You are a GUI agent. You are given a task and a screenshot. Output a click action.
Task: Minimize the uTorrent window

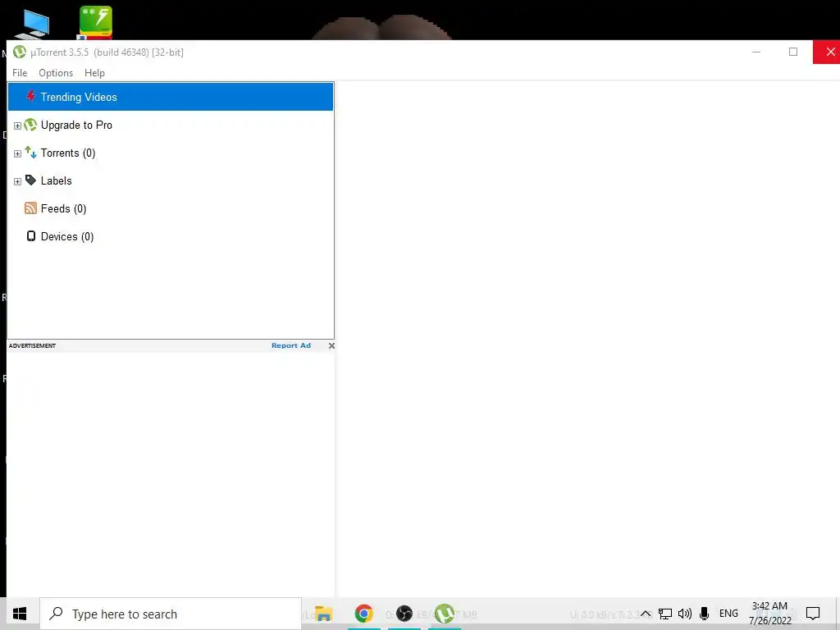point(756,52)
